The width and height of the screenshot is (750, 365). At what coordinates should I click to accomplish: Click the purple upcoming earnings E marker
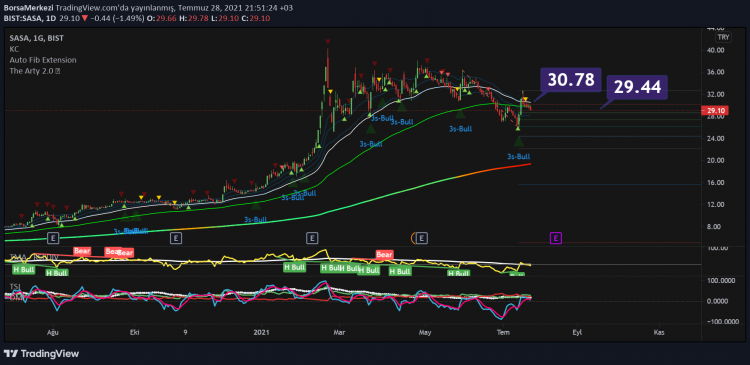[556, 237]
